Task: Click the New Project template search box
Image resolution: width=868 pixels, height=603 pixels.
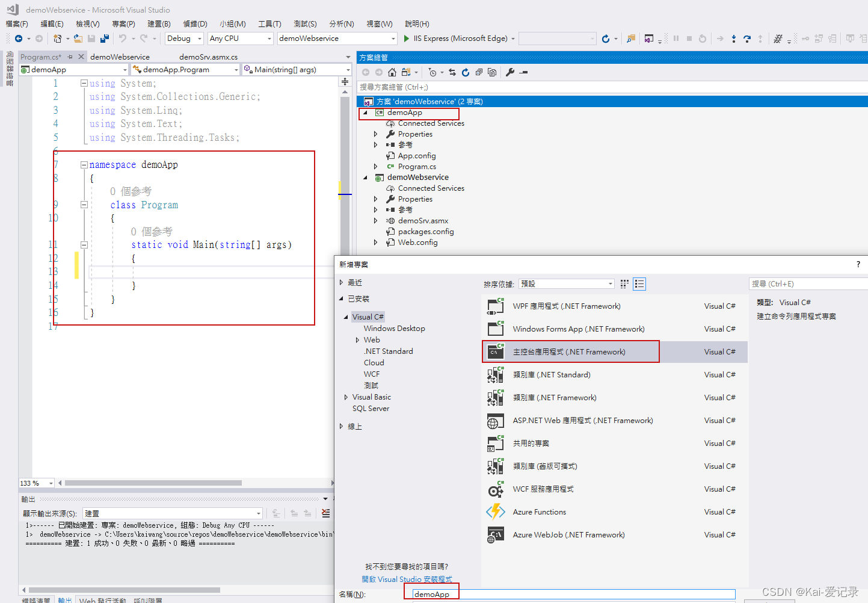Action: [x=808, y=284]
